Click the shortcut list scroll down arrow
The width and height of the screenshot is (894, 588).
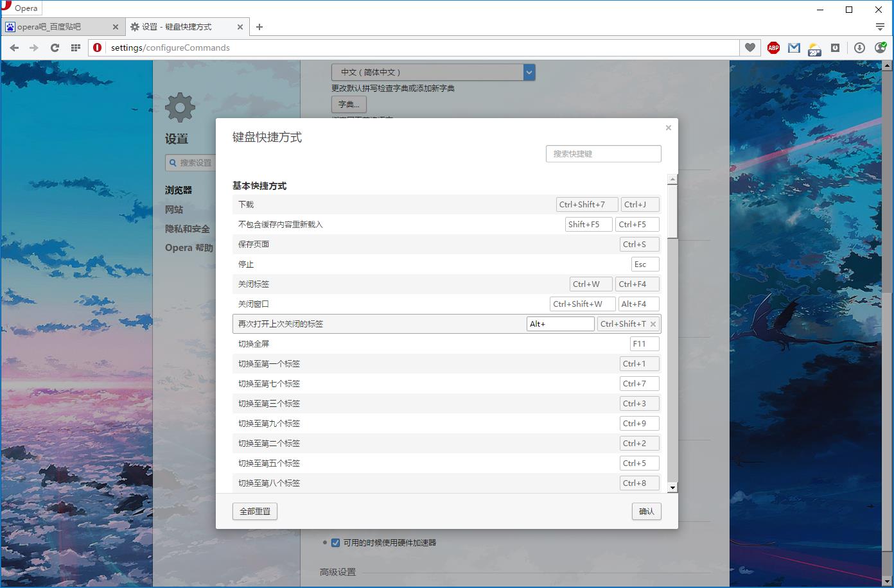[x=672, y=488]
